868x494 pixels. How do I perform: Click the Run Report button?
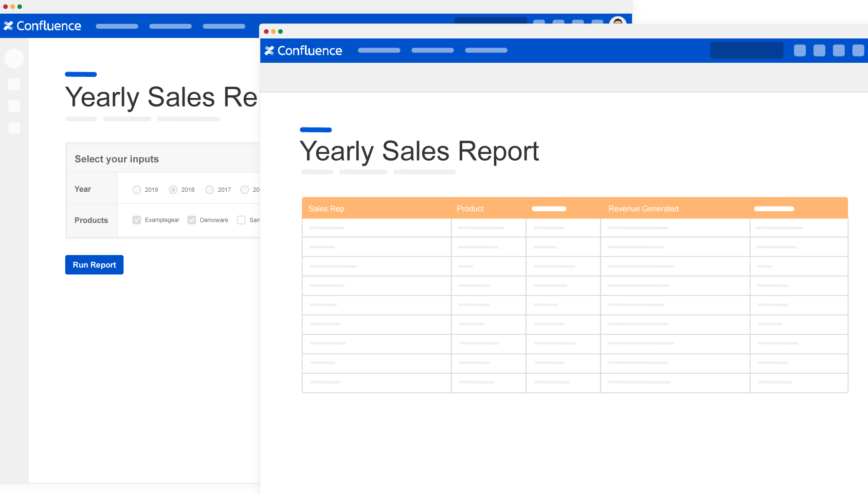94,265
